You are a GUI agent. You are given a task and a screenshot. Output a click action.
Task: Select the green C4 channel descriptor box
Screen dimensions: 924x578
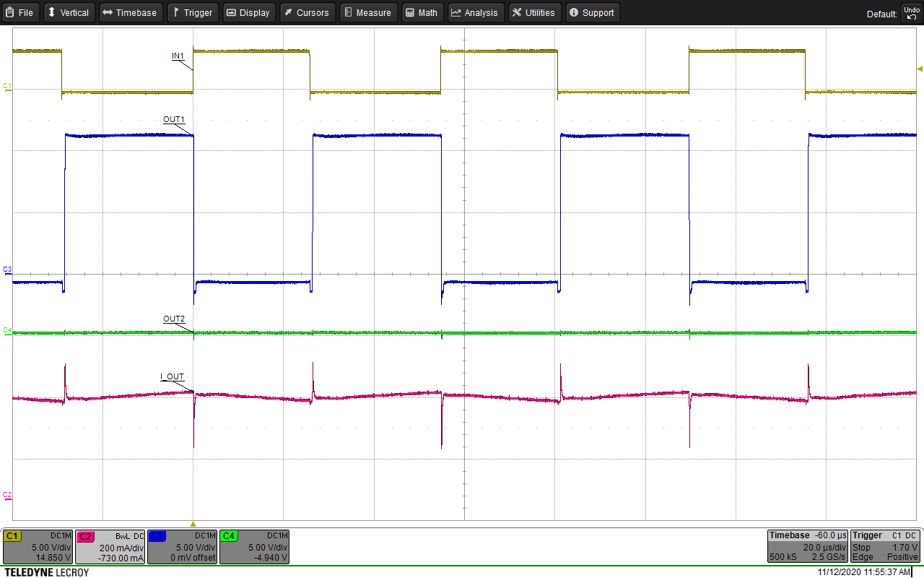254,547
